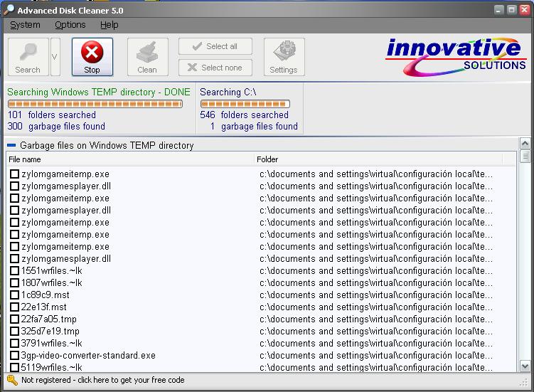Image resolution: width=534 pixels, height=392 pixels.
Task: Click the Innovative Solutions logo
Action: [456, 57]
